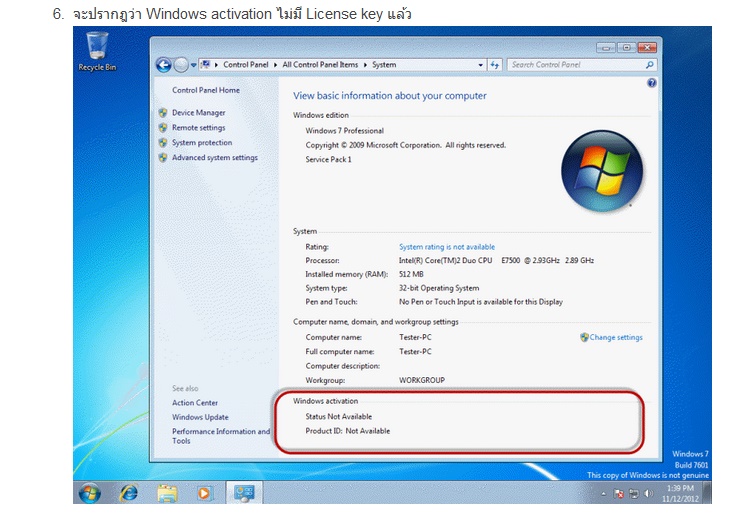Open the Help question mark icon
The height and width of the screenshot is (519, 744).
pyautogui.click(x=651, y=83)
